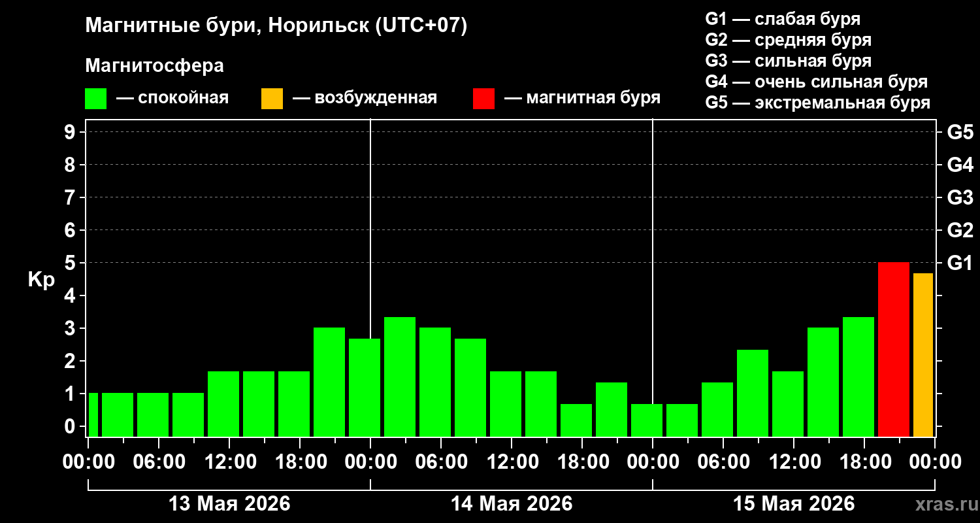Select the red storm bar at Kp 5

tap(894, 349)
